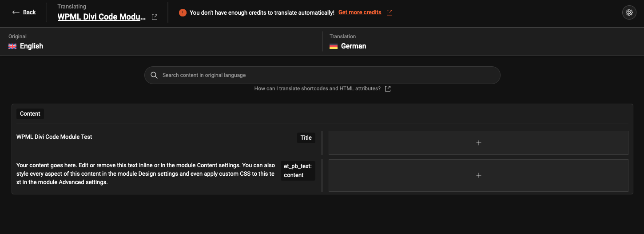Click external icon beside shortcodes help link
644x234 pixels.
click(x=388, y=89)
